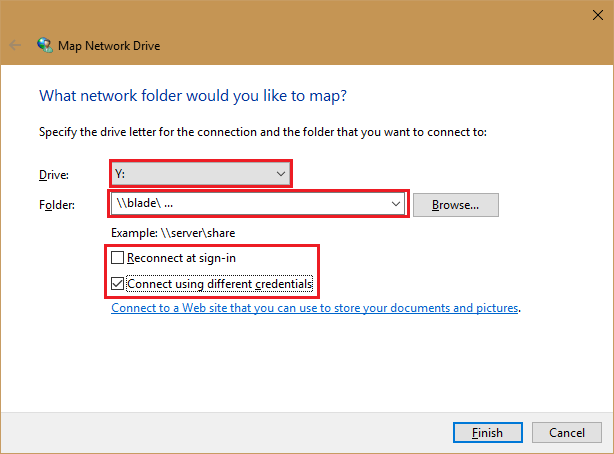614x454 pixels.
Task: Uncheck Connect using different credentials
Action: coord(119,284)
